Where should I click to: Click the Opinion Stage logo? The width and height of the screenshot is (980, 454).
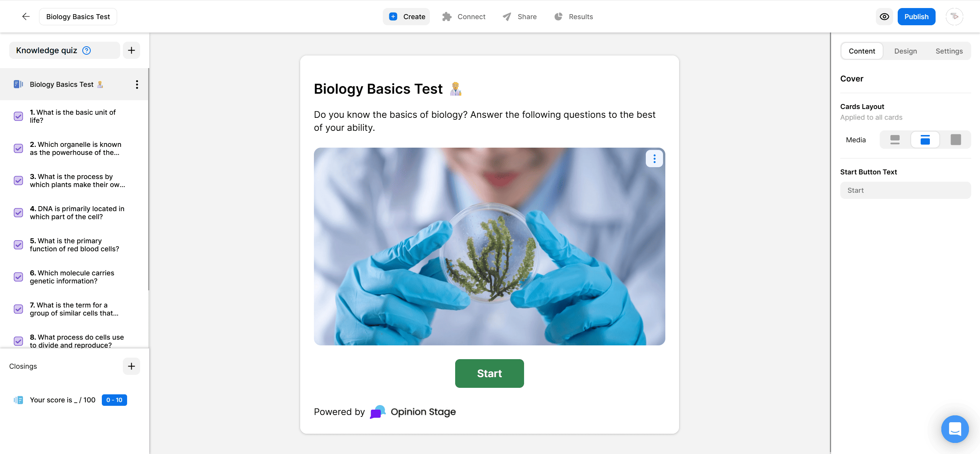click(413, 412)
